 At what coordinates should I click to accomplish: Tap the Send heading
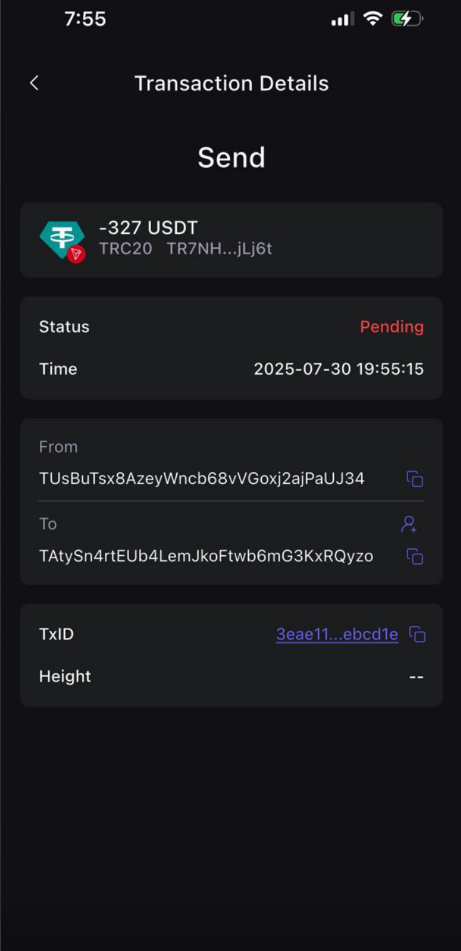tap(231, 158)
